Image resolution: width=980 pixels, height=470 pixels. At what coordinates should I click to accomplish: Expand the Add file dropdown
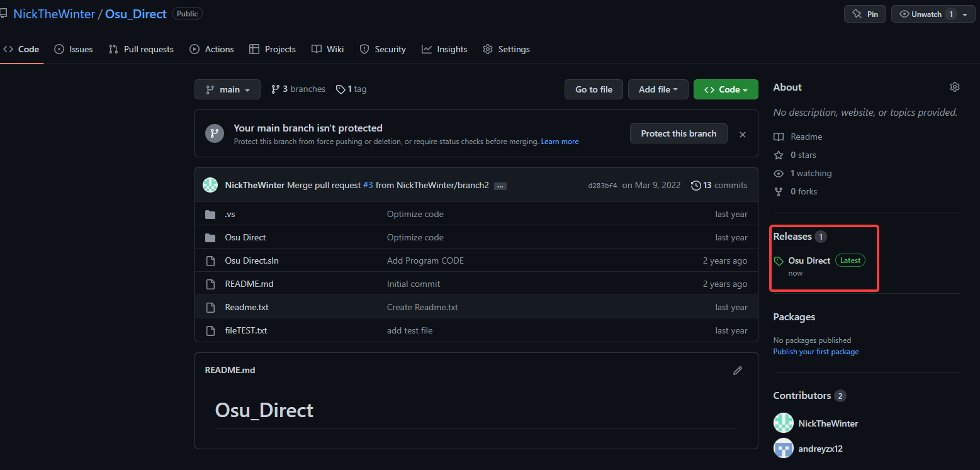click(658, 89)
